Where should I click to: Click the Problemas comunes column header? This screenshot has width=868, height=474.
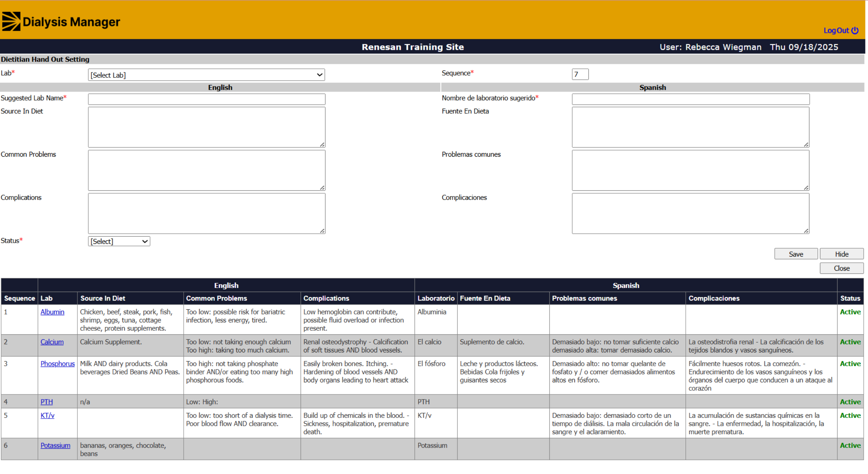[617, 298]
